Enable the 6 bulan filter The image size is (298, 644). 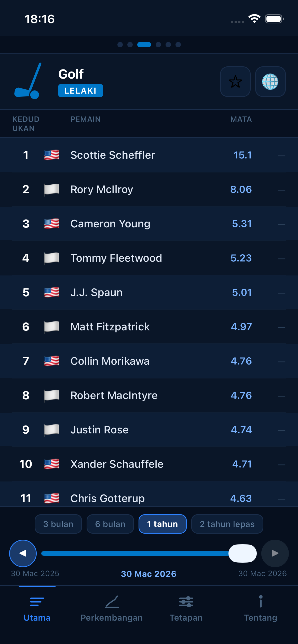click(x=110, y=524)
